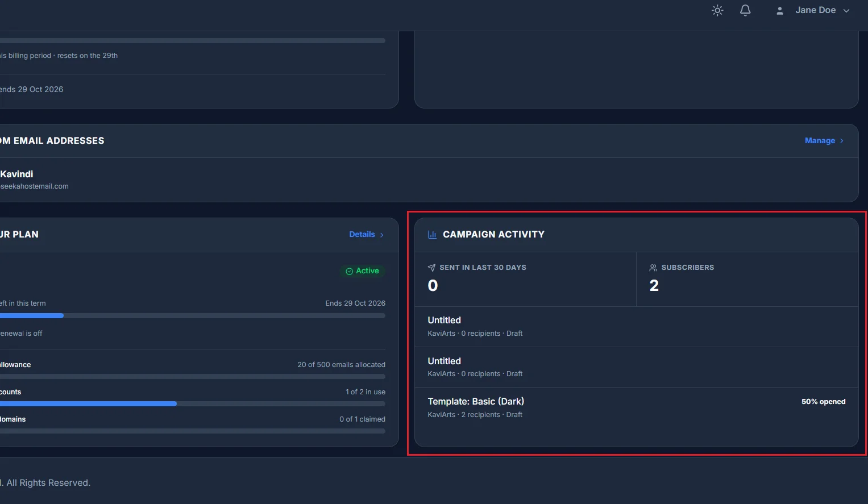Screen dimensions: 868x504
Task: Click the sent count 0
Action: 433,285
